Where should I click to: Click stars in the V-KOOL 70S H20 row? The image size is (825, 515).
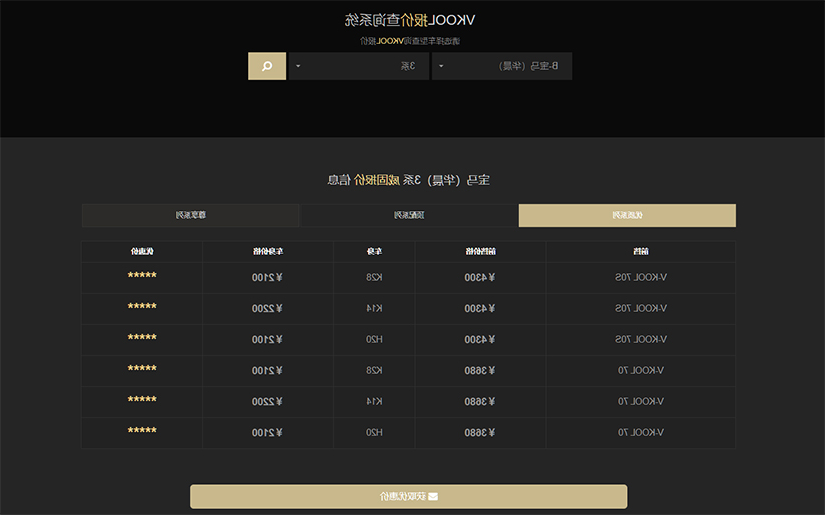click(142, 337)
